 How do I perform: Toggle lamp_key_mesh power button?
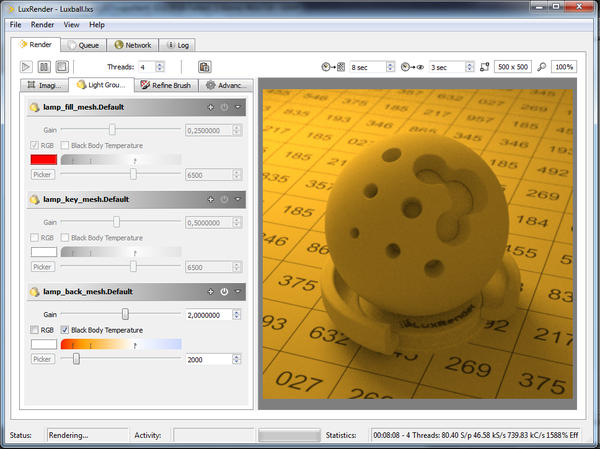[224, 199]
